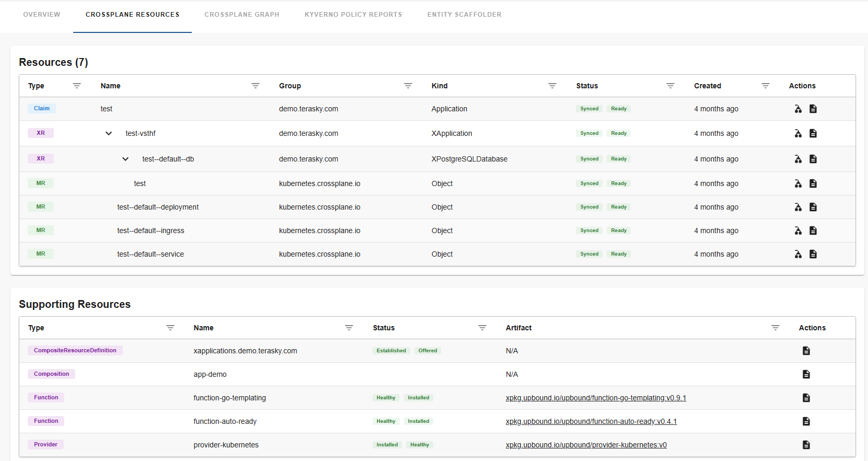
Task: Select the XApplication kind cell
Action: (452, 133)
